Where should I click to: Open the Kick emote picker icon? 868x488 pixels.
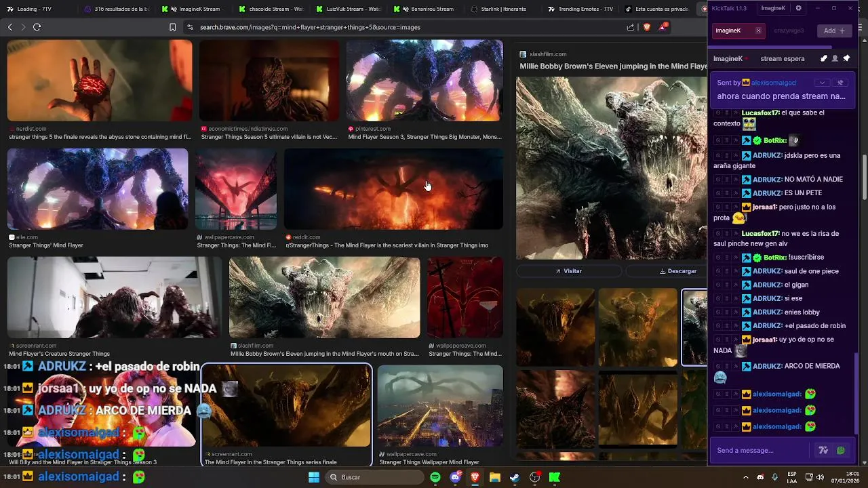coord(841,450)
